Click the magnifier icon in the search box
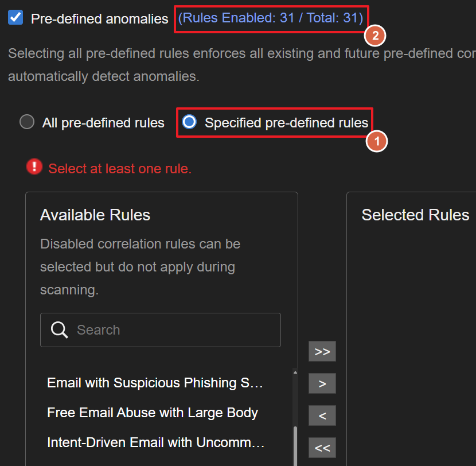Viewport: 476px width, 466px height. pyautogui.click(x=60, y=329)
